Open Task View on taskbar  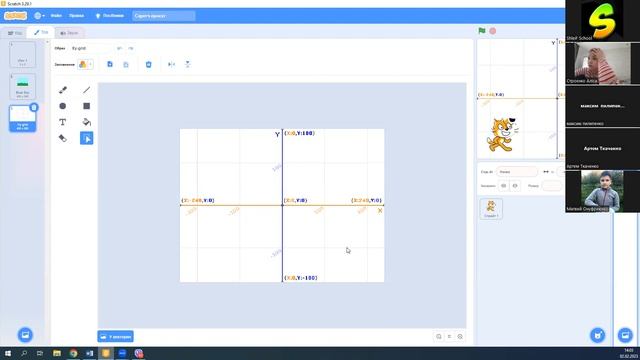pyautogui.click(x=40, y=353)
